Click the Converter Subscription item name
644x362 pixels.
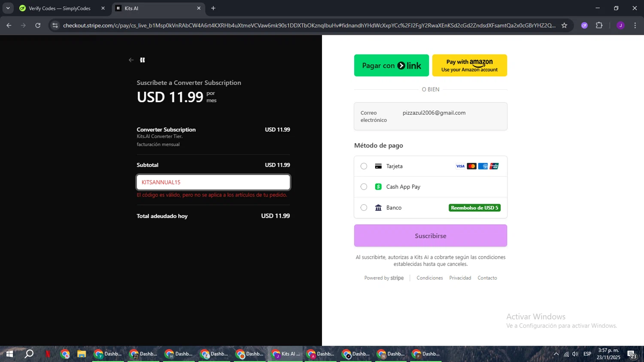point(166,130)
